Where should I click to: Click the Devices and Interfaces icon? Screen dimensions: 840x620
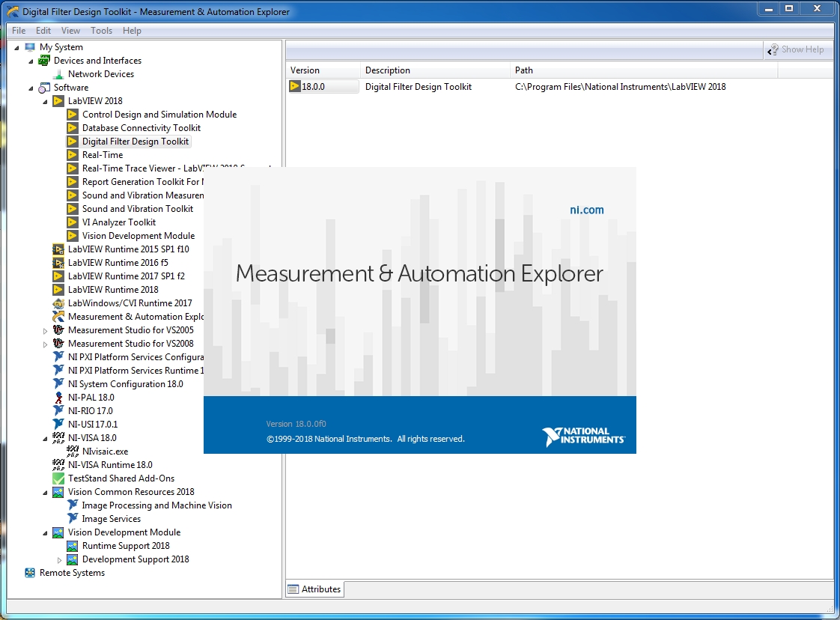tap(44, 61)
